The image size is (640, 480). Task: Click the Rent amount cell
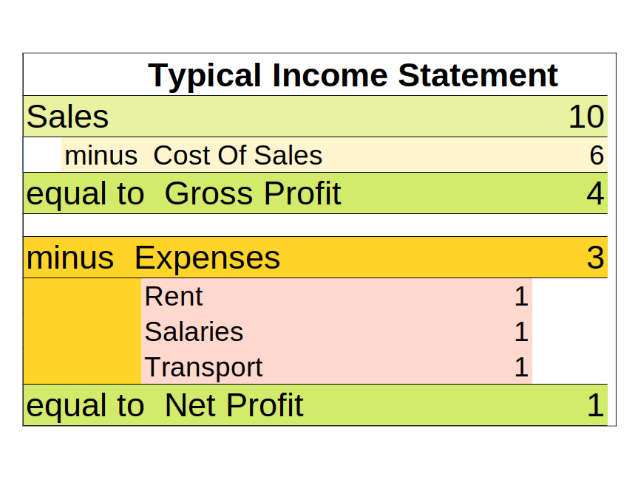coord(520,296)
